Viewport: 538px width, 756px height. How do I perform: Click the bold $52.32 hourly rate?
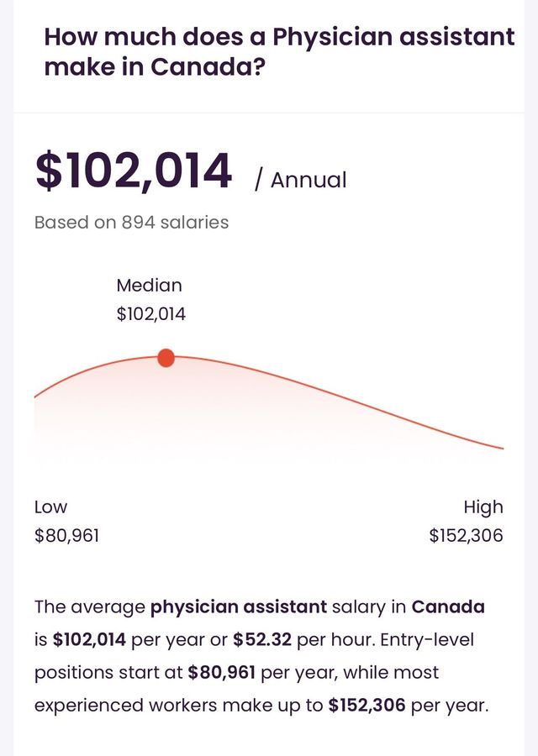pos(262,640)
